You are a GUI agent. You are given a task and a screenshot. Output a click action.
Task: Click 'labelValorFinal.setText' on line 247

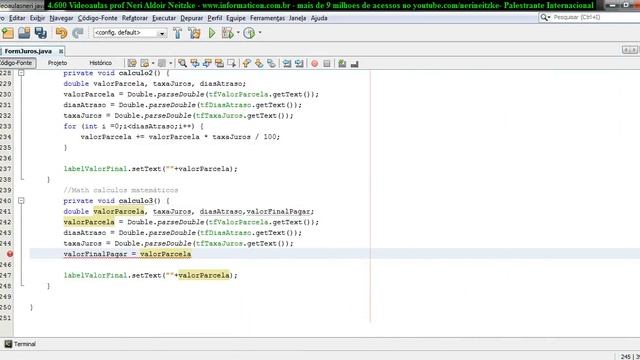(113, 275)
